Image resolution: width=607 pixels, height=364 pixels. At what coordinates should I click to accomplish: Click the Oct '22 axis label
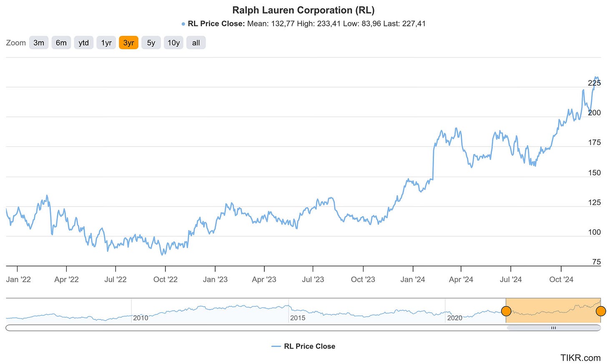tap(166, 279)
